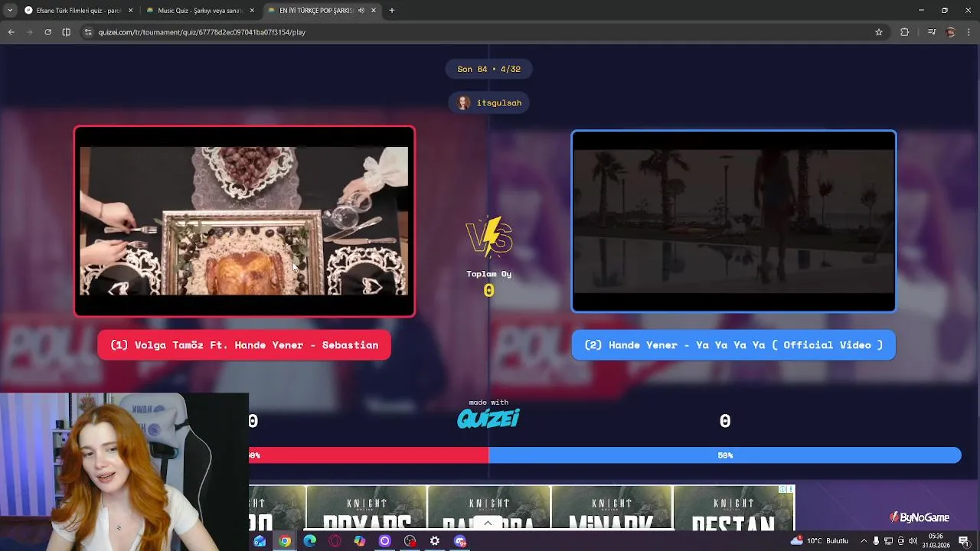
Task: Show hidden system tray icons
Action: coord(864,541)
